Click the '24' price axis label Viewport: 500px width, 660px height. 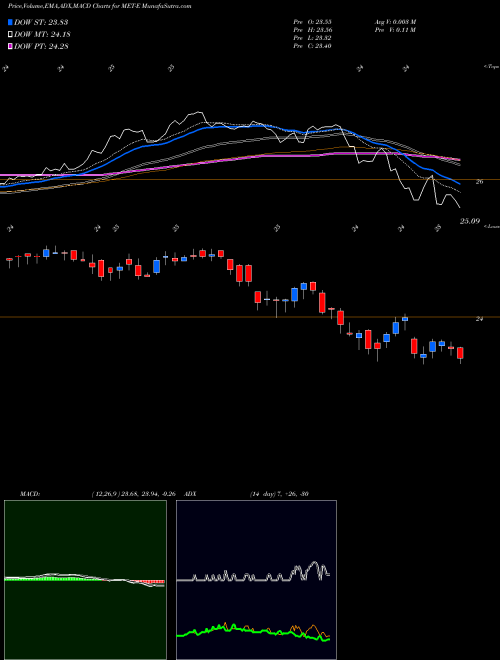479,319
